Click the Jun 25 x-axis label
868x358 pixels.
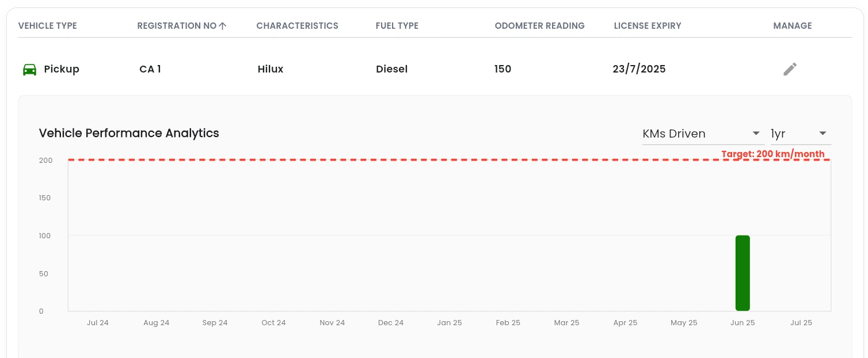pyautogui.click(x=743, y=323)
